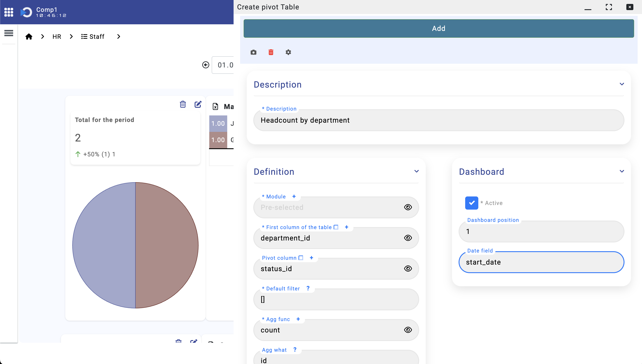The width and height of the screenshot is (642, 364).
Task: Click the 'Create pivot Table' dialog title
Action: click(268, 7)
